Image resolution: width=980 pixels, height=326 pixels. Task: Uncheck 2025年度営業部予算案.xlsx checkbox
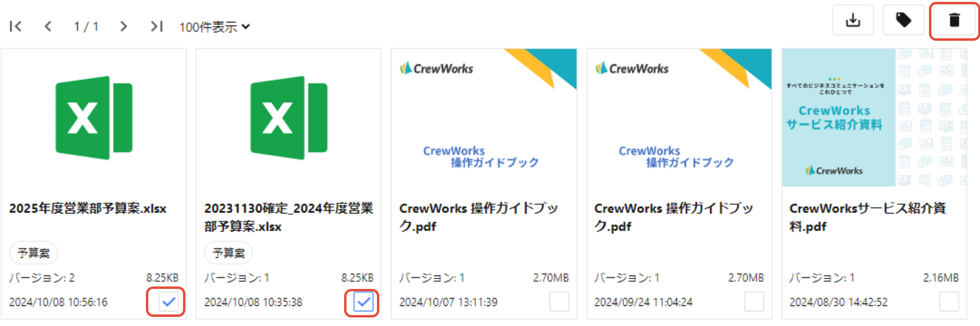[168, 302]
